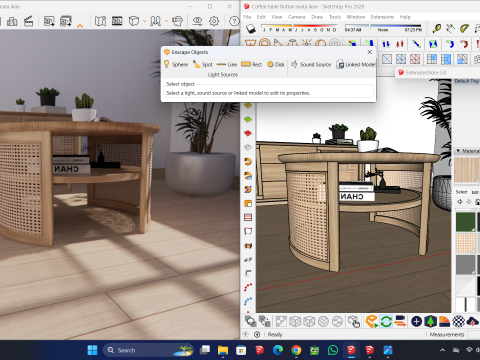Open Enscape map views icon
Image resolution: width=480 pixels, height=360 pixels.
(x=100, y=21)
